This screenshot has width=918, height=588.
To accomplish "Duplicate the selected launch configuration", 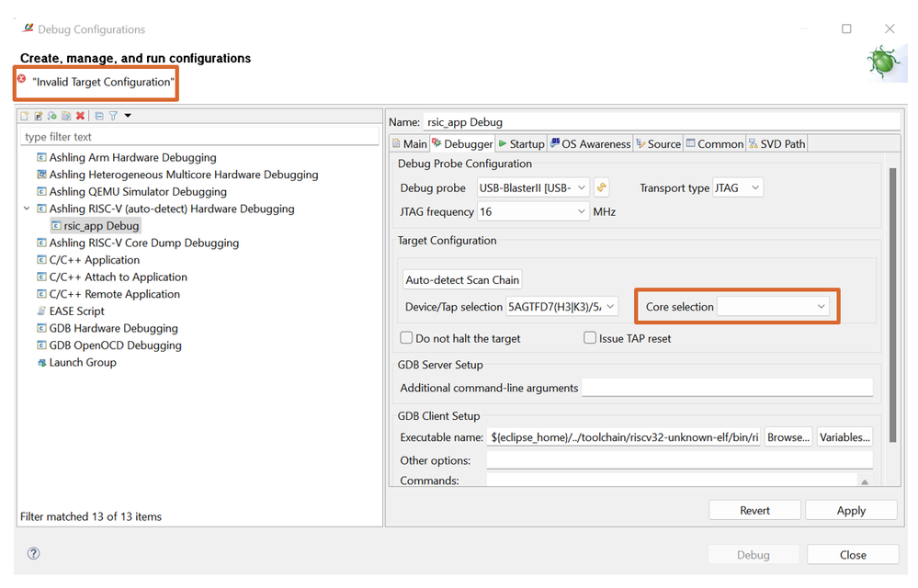I will [66, 116].
